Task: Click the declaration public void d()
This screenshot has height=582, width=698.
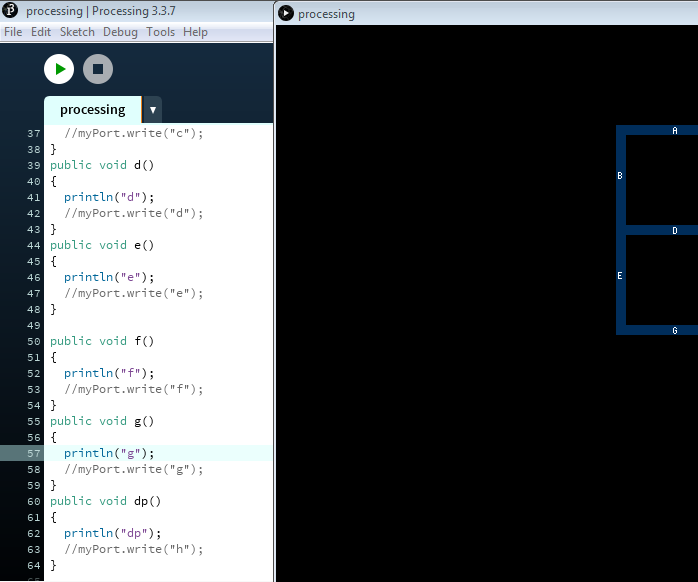Action: (102, 165)
